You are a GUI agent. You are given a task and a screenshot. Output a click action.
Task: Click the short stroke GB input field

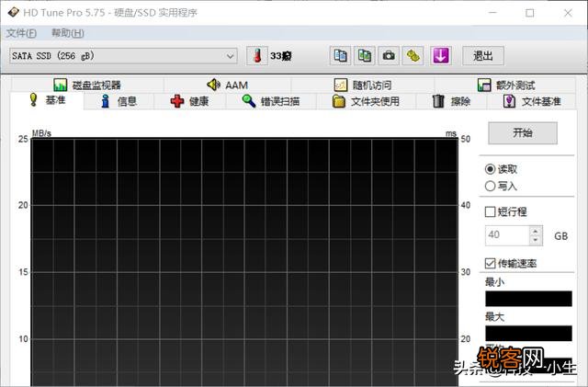[x=507, y=235]
